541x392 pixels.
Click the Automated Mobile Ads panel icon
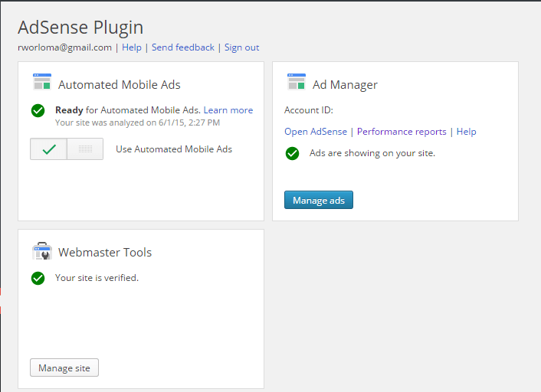(x=42, y=82)
